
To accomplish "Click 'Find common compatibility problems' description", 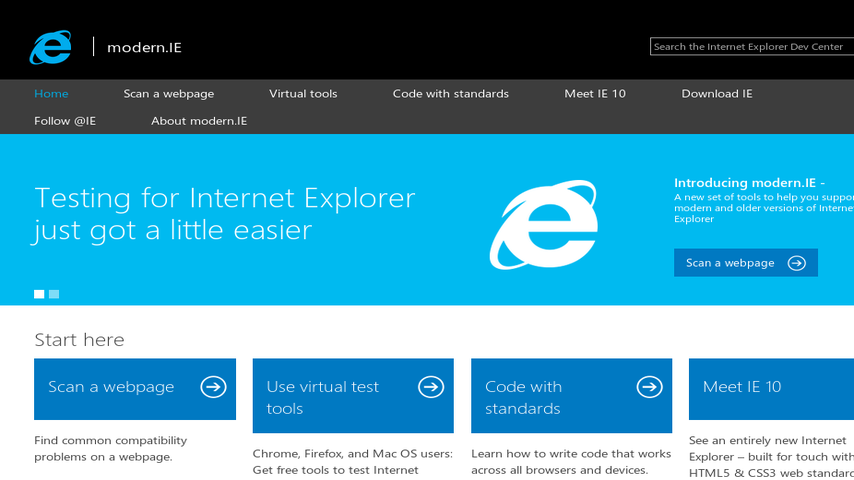I will 111,448.
